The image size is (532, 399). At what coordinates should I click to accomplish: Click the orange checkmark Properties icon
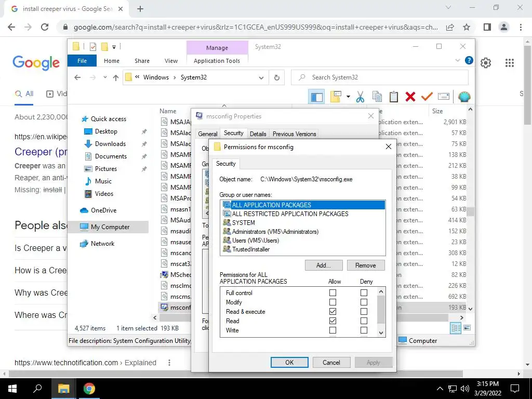[x=427, y=97]
